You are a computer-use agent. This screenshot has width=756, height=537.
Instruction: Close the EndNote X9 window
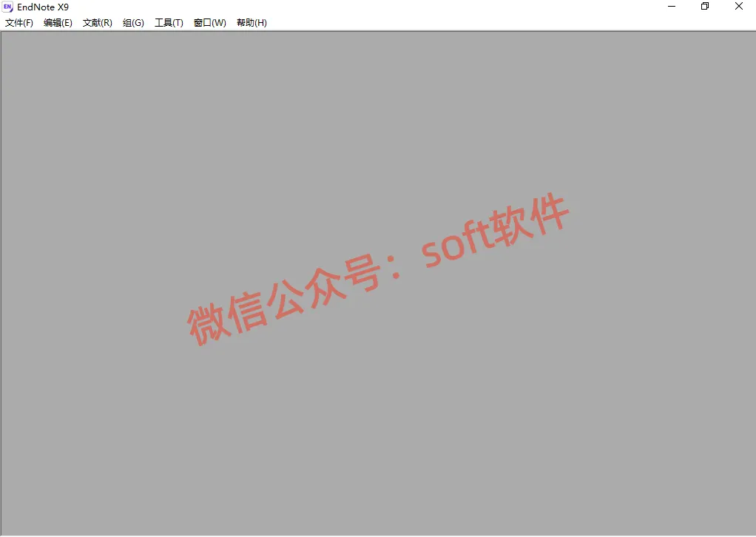point(739,6)
